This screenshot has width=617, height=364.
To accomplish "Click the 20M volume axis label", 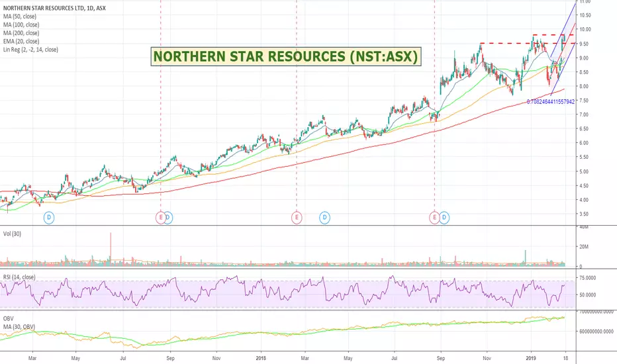I will (583, 247).
